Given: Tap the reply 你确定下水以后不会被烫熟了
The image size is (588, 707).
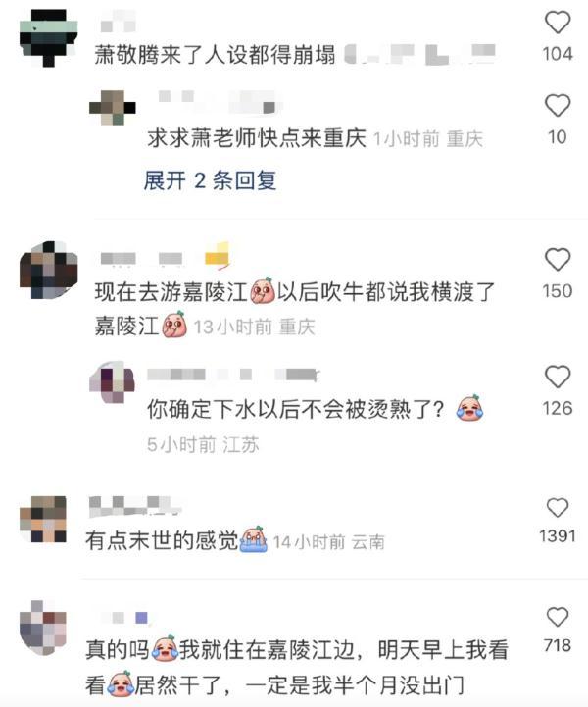Looking at the screenshot, I should (x=296, y=409).
